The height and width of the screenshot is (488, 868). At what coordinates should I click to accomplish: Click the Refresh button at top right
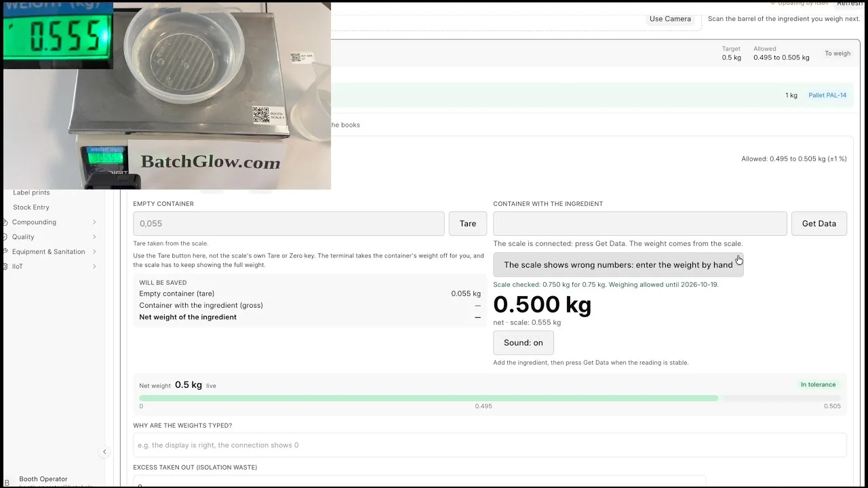click(x=850, y=4)
